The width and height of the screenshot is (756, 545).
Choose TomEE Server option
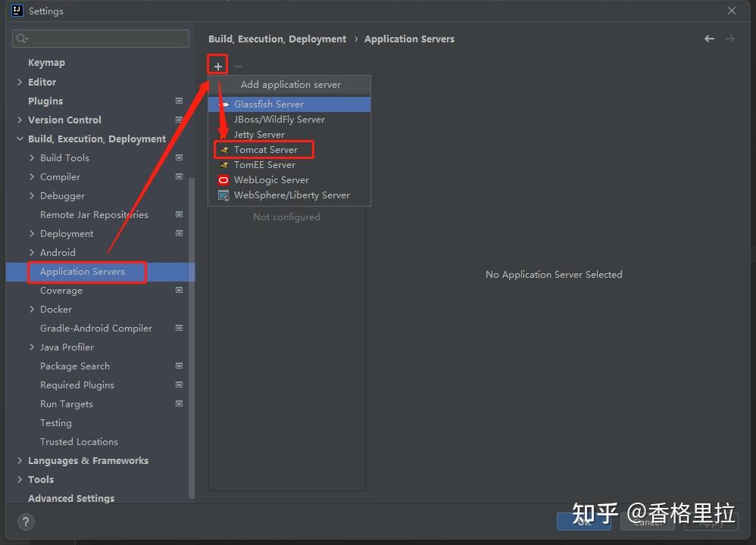[289, 165]
